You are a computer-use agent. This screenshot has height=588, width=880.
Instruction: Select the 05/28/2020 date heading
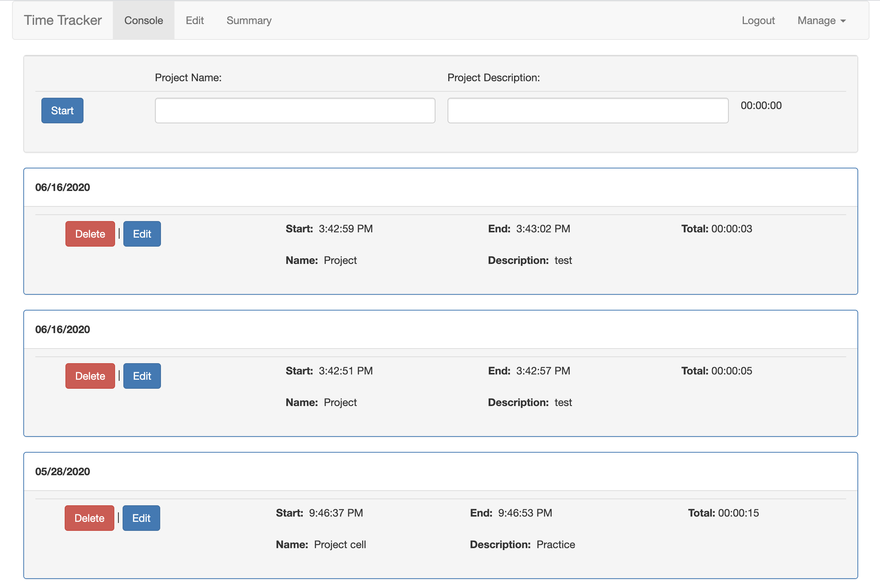[63, 471]
